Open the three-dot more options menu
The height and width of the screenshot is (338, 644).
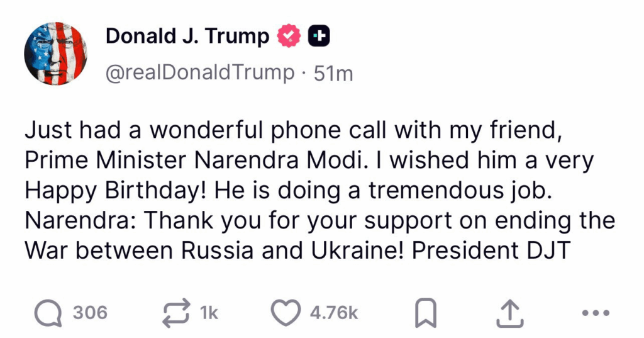coord(596,312)
